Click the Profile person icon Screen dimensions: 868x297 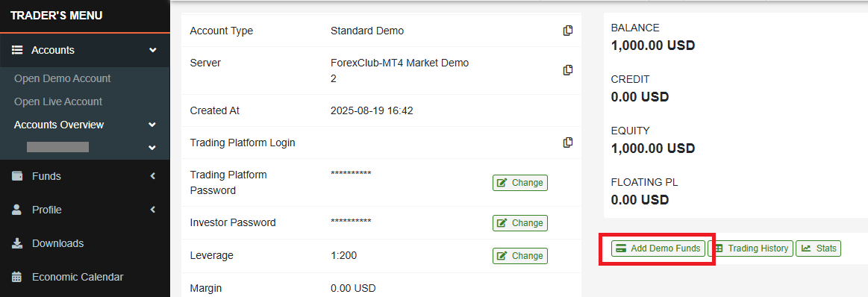point(16,210)
